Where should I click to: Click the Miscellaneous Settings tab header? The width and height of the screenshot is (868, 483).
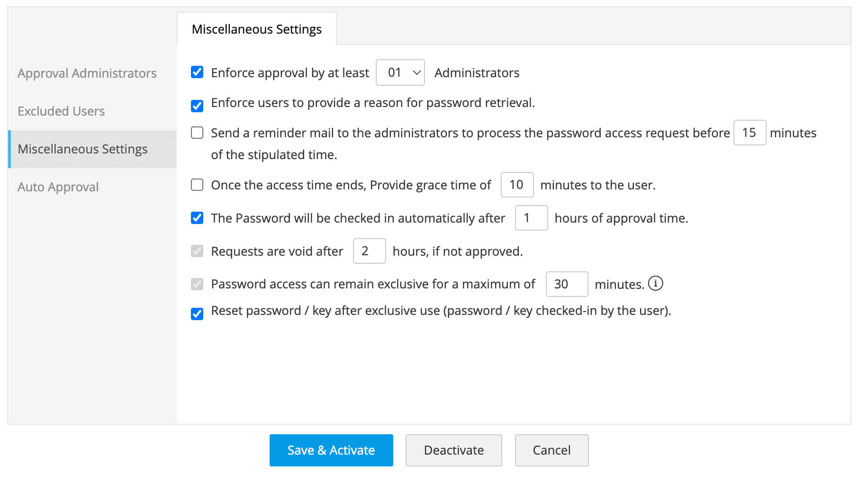click(257, 29)
